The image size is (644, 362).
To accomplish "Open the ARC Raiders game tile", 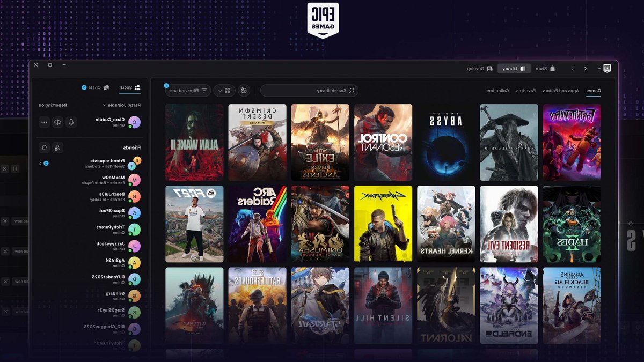I will pyautogui.click(x=257, y=224).
